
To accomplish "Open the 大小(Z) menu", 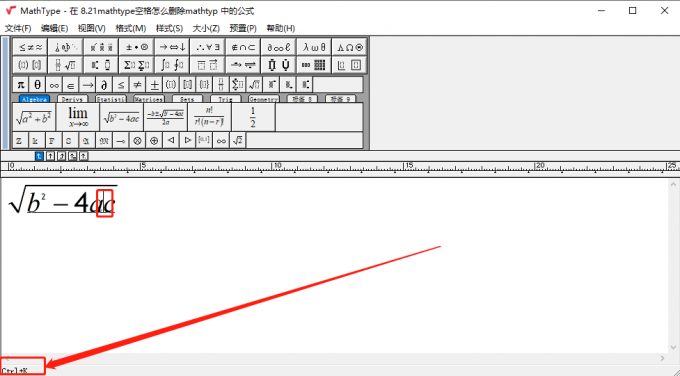I will [x=206, y=28].
